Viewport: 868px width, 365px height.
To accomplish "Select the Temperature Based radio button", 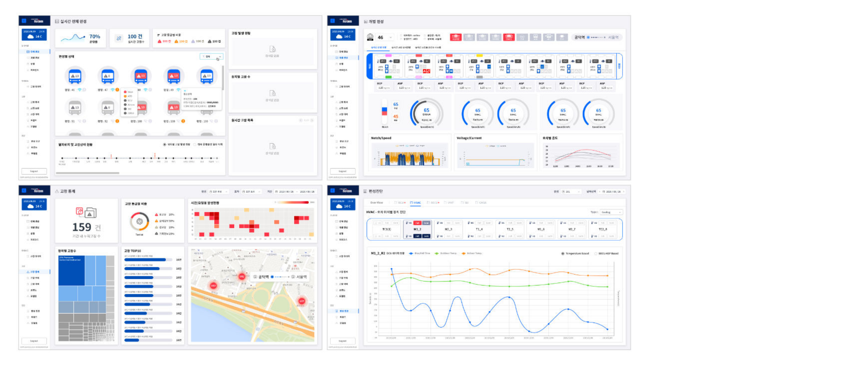I will click(x=562, y=253).
